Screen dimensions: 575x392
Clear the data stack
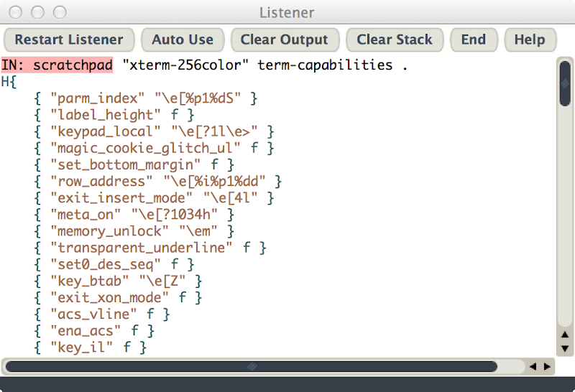395,39
